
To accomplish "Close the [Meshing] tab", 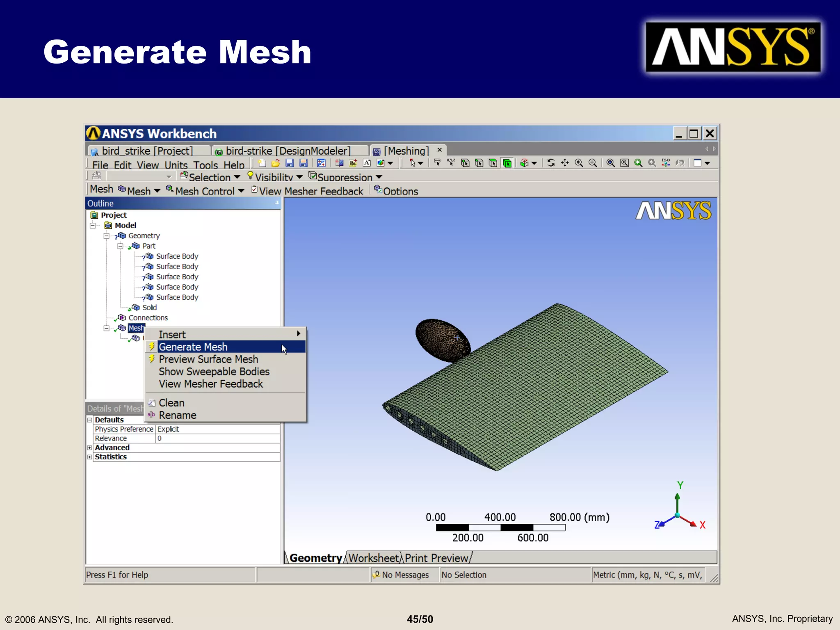I will pos(440,150).
